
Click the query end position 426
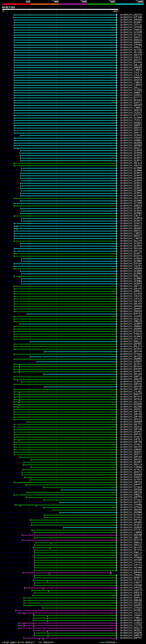coord(115,11)
